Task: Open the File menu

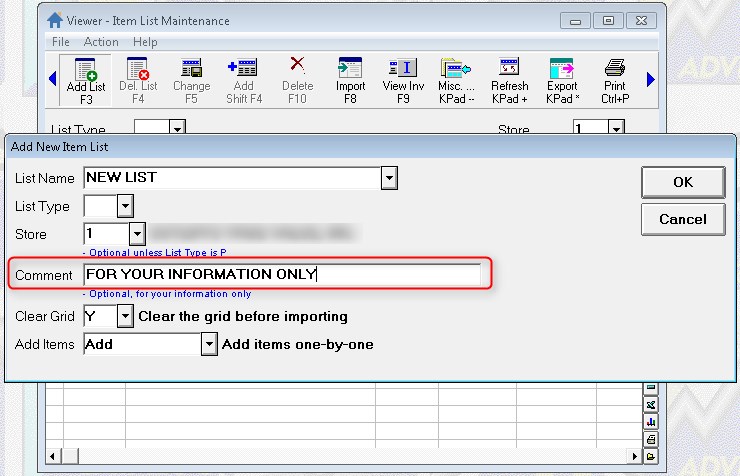Action: [61, 42]
